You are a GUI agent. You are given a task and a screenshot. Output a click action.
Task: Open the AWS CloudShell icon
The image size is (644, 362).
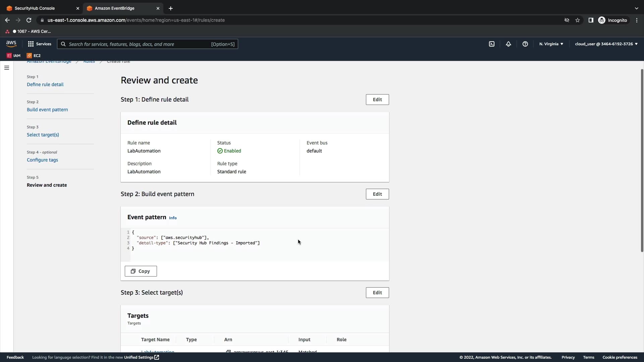point(492,44)
